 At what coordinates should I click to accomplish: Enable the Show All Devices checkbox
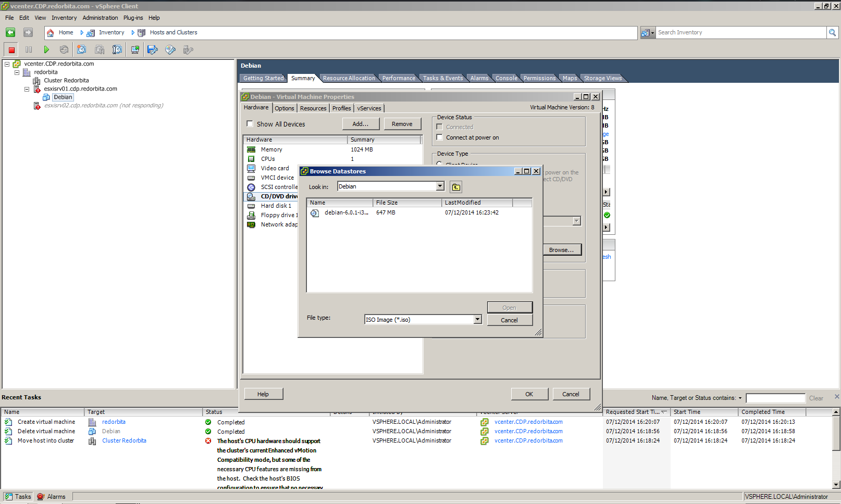(250, 124)
